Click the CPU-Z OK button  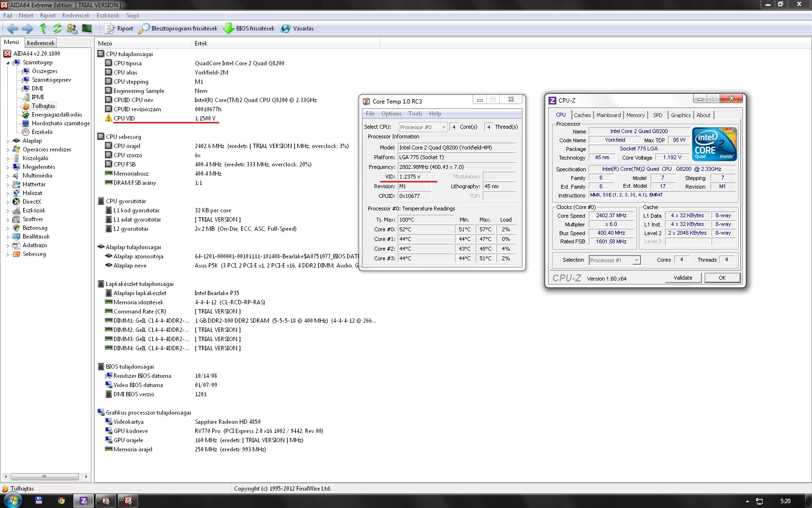point(722,278)
